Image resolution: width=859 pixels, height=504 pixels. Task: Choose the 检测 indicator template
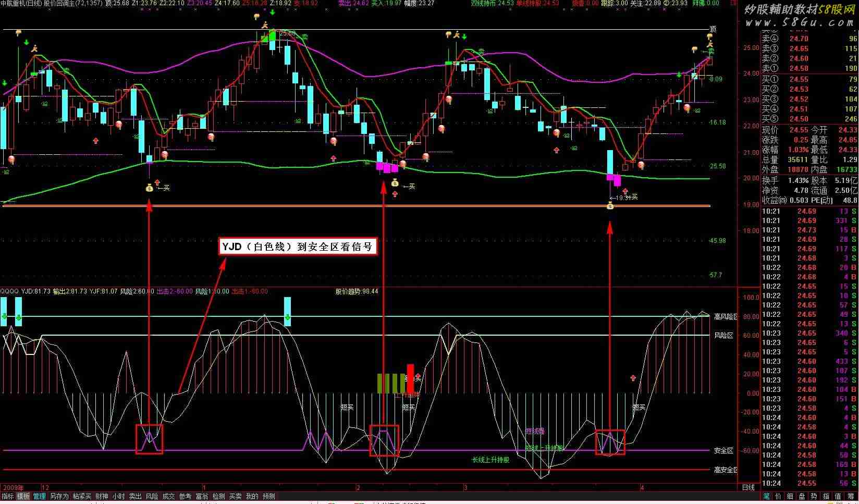[218, 497]
